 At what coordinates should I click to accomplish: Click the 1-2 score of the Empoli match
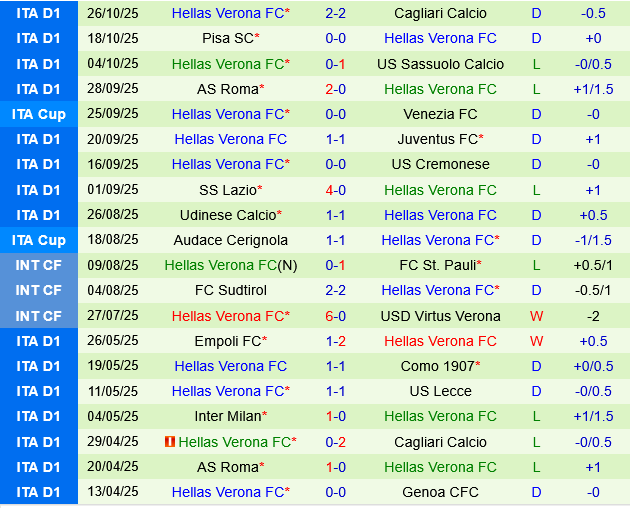[x=336, y=341]
